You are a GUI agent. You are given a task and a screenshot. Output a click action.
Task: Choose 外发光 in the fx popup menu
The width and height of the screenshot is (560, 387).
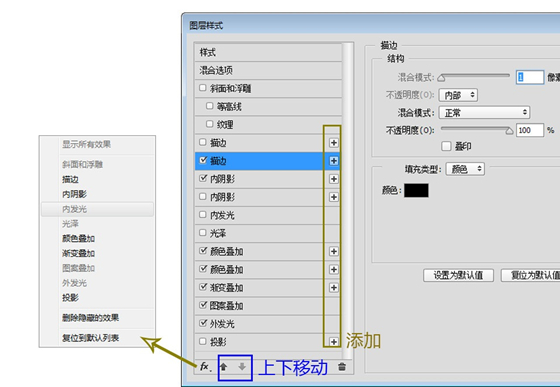point(74,283)
